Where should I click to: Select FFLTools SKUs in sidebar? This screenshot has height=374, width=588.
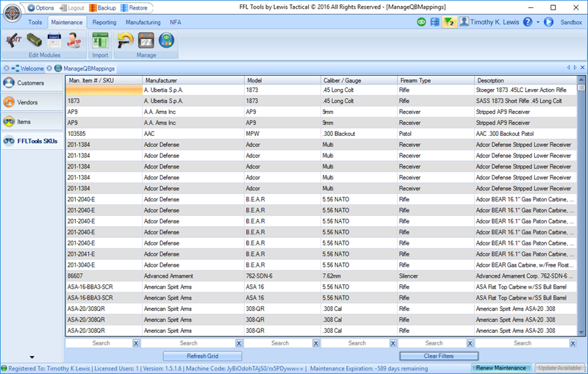[32, 141]
